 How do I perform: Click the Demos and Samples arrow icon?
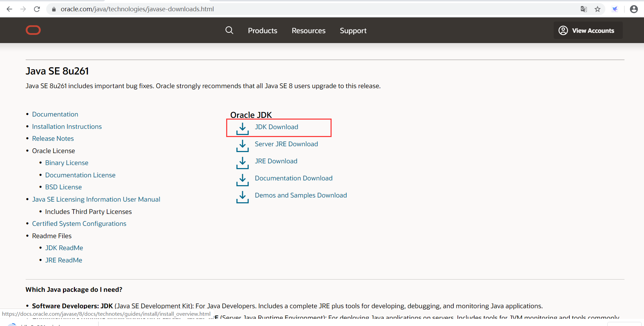pyautogui.click(x=243, y=197)
